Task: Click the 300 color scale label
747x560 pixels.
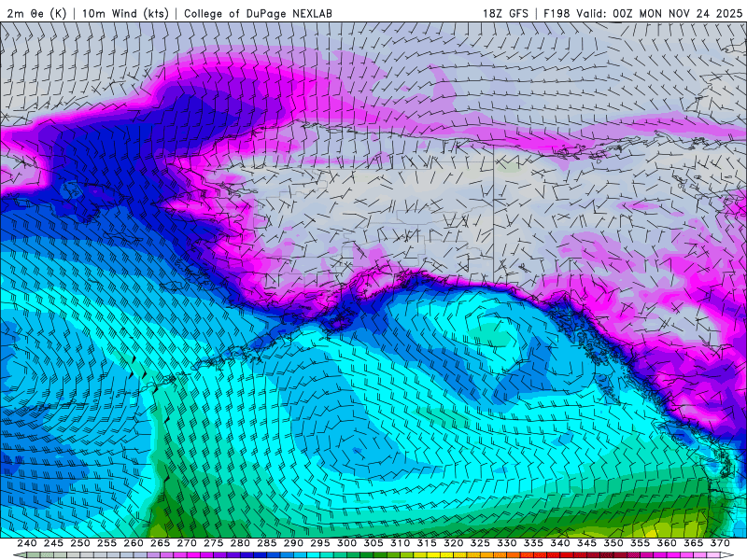Action: click(x=346, y=543)
